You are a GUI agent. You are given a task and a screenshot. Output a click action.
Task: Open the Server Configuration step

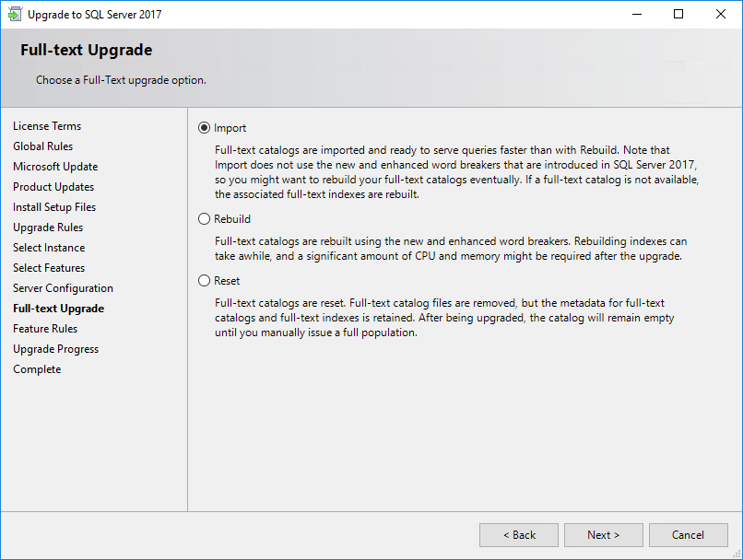click(x=63, y=288)
